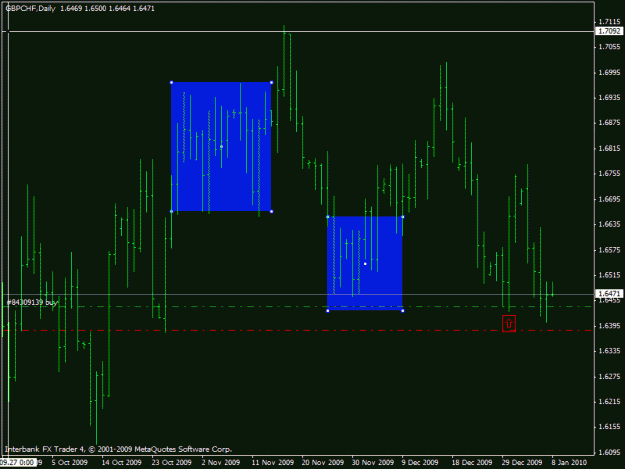Click the red buy arrow marker
Image resolution: width=625 pixels, height=469 pixels.
(509, 324)
